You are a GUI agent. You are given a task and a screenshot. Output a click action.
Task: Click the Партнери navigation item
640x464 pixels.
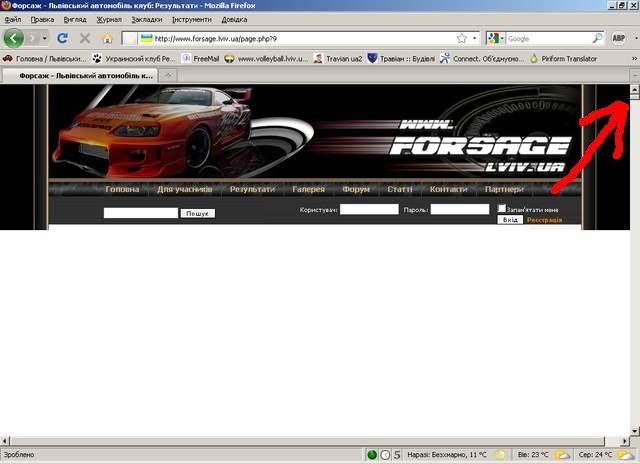(x=504, y=189)
